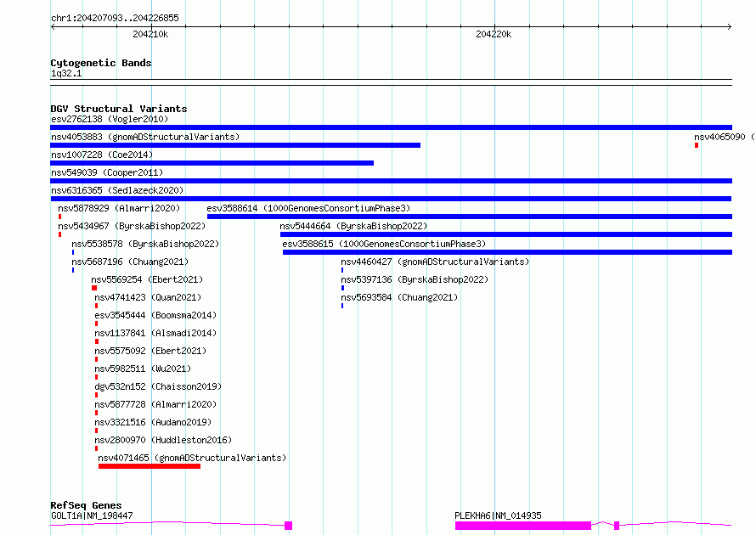The height and width of the screenshot is (535, 756).
Task: Open nsv6316365 (Sedlazeck2020) variant
Action: point(117,190)
